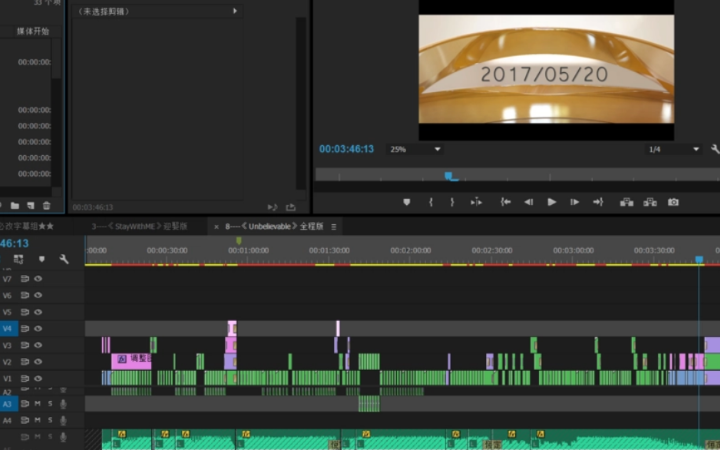Screen dimensions: 720x450
Task: Step back one frame
Action: (528, 202)
